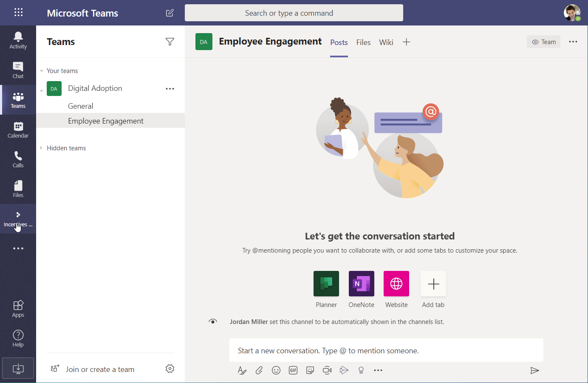Switch to Chat in the sidebar
This screenshot has height=383, width=588.
[x=18, y=69]
